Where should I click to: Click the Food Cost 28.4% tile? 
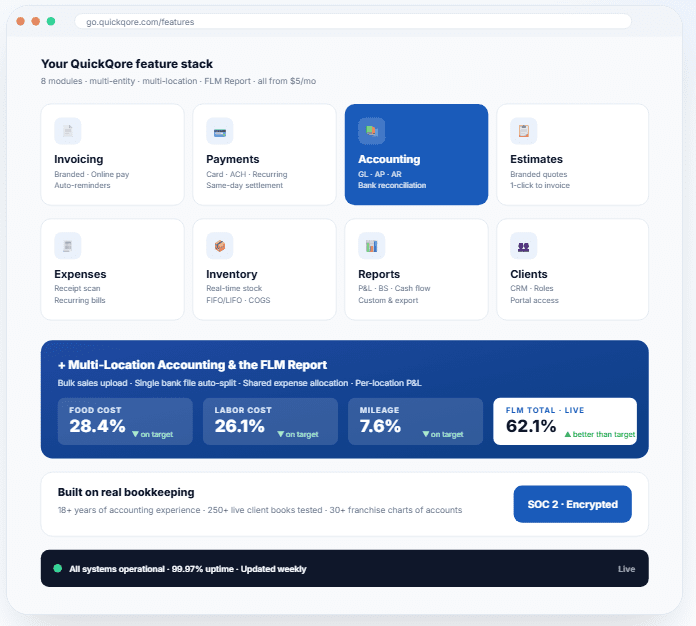(x=125, y=421)
